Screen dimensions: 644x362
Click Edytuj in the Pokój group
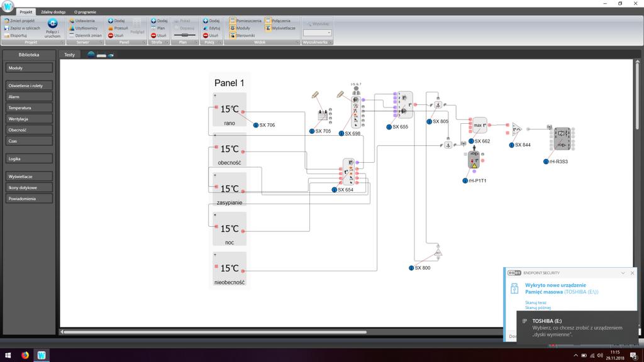click(x=211, y=28)
